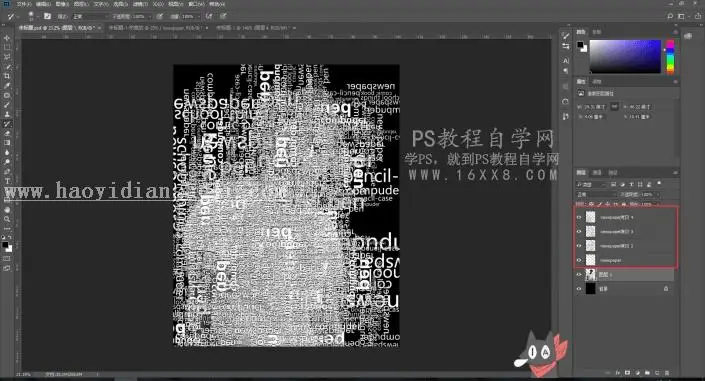Select the Eyedropper tool

coord(7,85)
